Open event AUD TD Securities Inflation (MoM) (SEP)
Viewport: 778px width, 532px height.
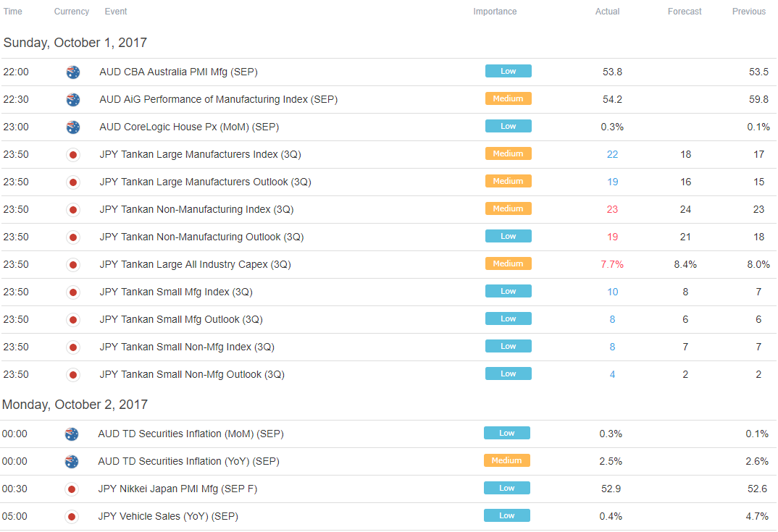coord(191,434)
